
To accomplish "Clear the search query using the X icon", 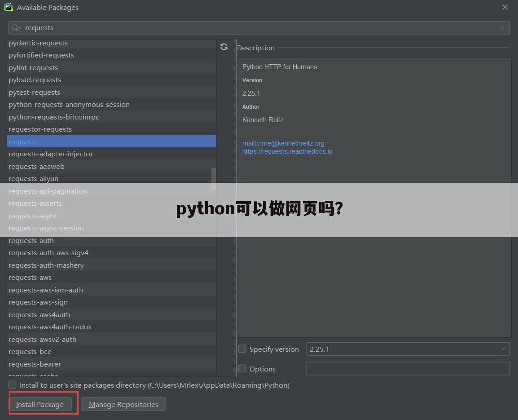I will coord(502,27).
